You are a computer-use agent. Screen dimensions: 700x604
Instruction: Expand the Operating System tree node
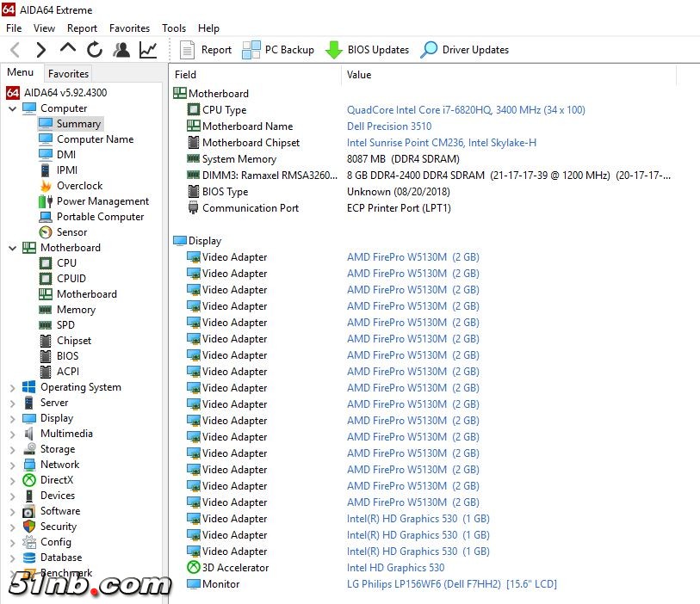pyautogui.click(x=12, y=387)
